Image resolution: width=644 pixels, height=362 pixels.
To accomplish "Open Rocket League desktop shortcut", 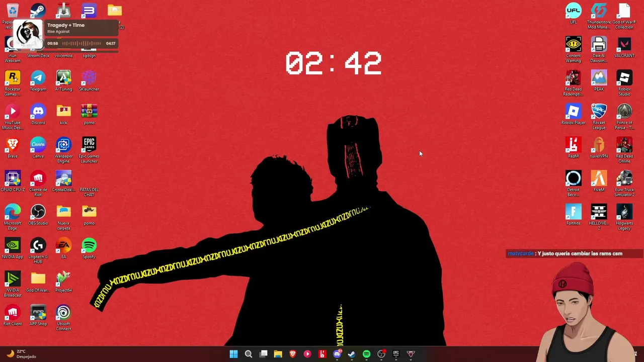I will click(x=599, y=117).
